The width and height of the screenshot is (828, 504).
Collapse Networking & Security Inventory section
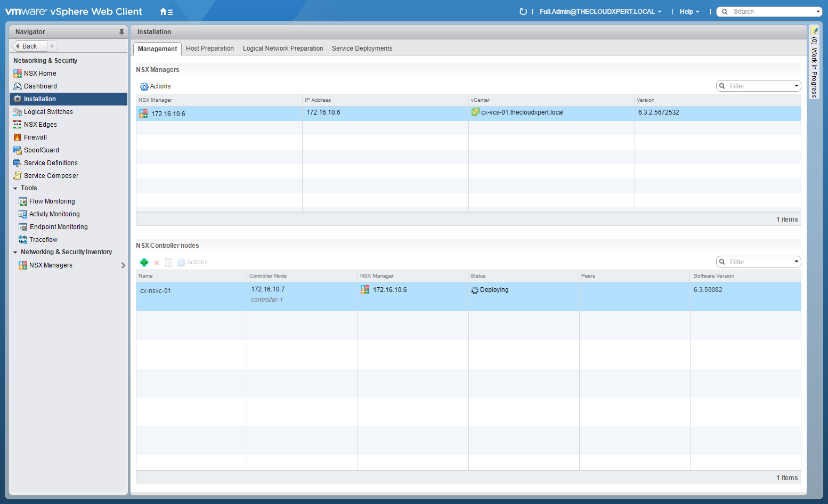[15, 253]
